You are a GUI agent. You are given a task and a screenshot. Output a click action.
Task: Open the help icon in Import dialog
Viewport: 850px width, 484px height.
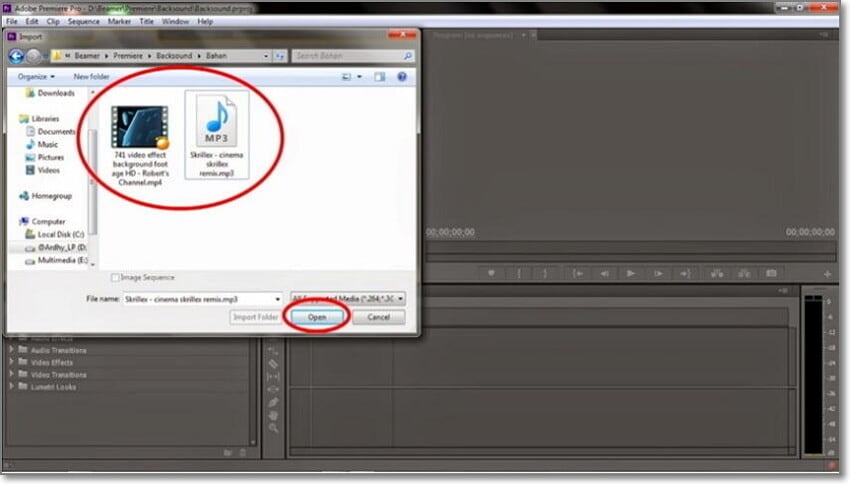point(402,77)
